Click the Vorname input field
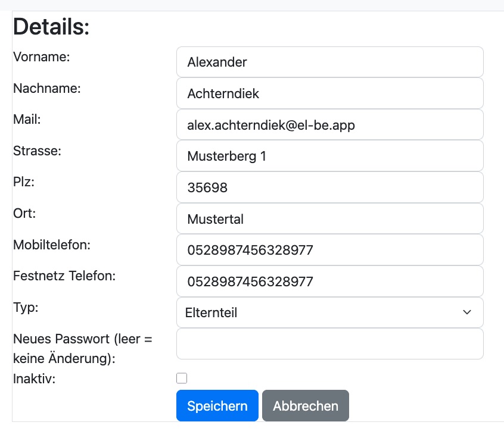 pos(329,62)
